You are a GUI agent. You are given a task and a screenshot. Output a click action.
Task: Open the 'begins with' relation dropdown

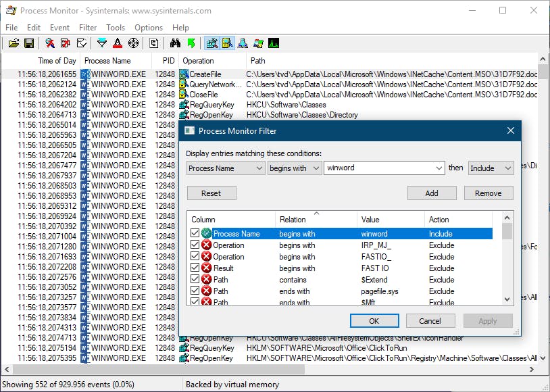tap(295, 168)
